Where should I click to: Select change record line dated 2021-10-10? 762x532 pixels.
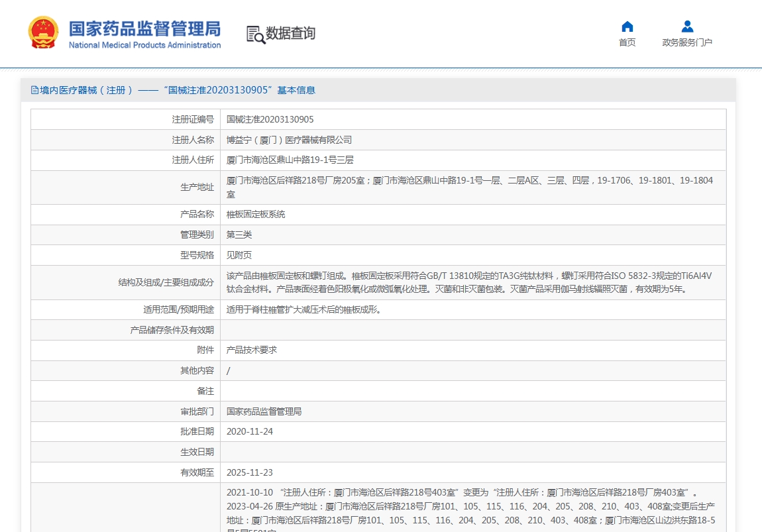(462, 492)
